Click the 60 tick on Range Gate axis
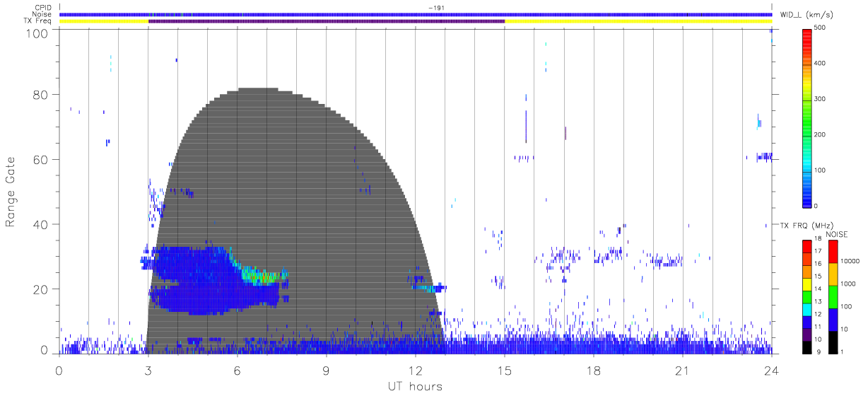The image size is (868, 401). [42, 159]
